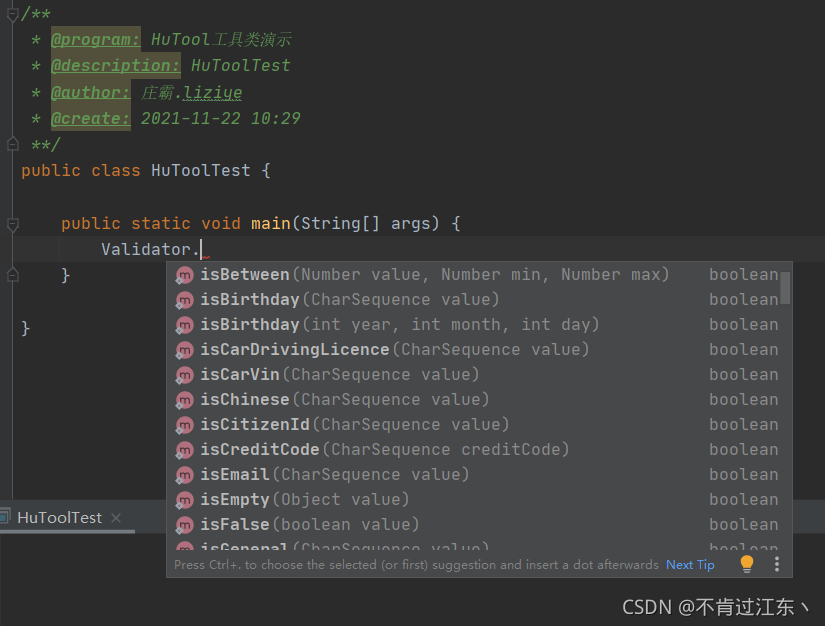Click the method icon beside isCreditCode
The width and height of the screenshot is (825, 626).
(184, 450)
